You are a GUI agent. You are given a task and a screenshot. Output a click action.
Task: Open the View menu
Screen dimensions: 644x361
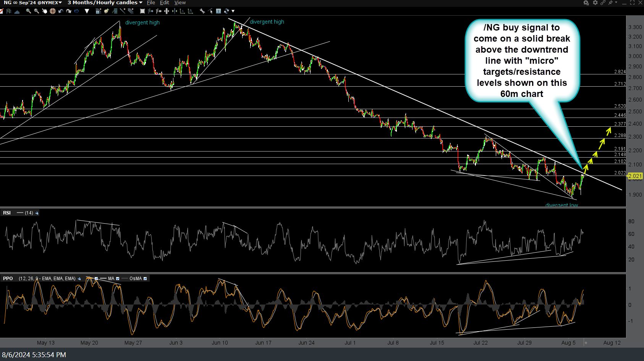click(180, 3)
